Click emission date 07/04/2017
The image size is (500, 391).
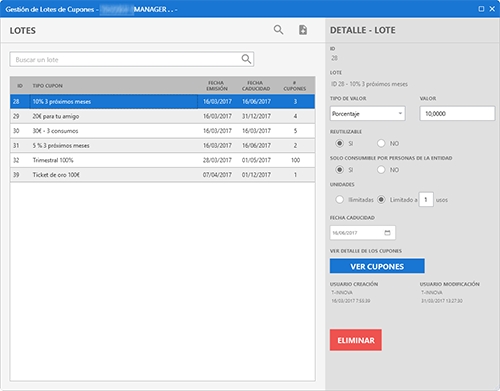coord(217,175)
